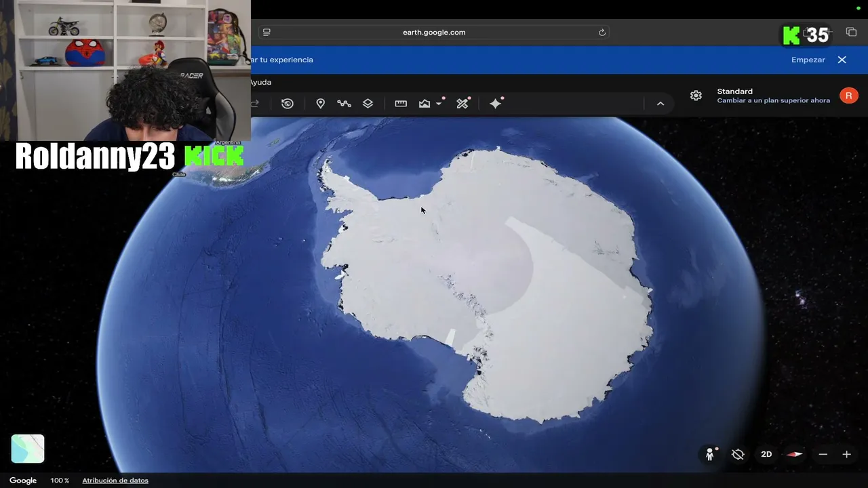
Task: Zoom out with the minus button
Action: click(x=823, y=454)
